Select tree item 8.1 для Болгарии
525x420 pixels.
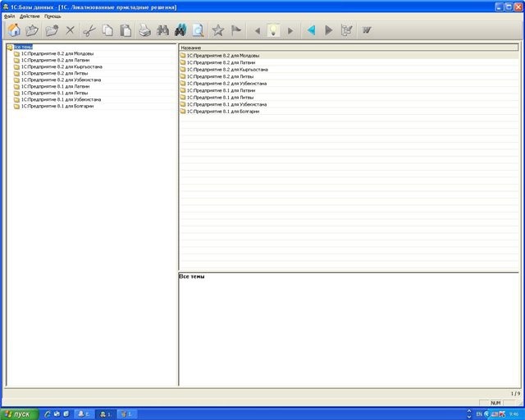pos(57,106)
